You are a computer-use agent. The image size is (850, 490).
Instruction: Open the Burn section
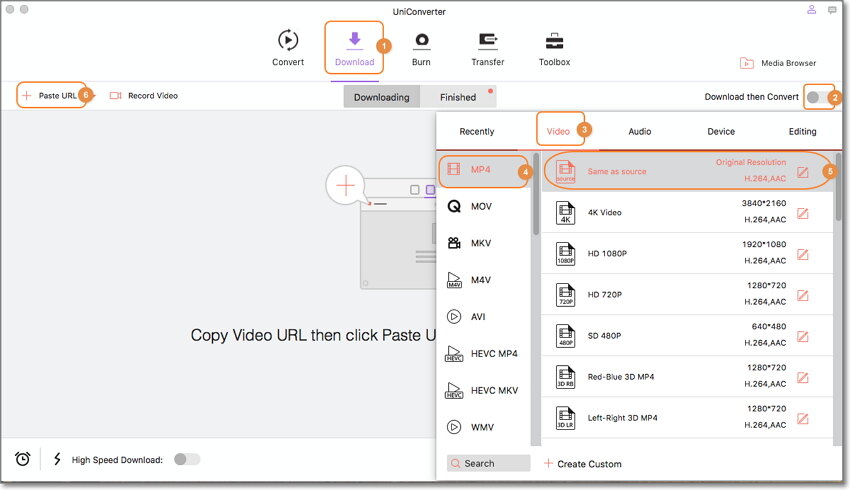(421, 48)
